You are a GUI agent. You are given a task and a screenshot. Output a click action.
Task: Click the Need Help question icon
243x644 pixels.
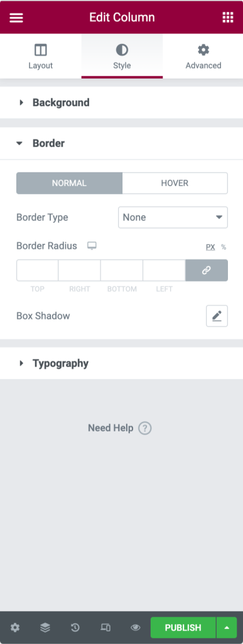tap(145, 428)
